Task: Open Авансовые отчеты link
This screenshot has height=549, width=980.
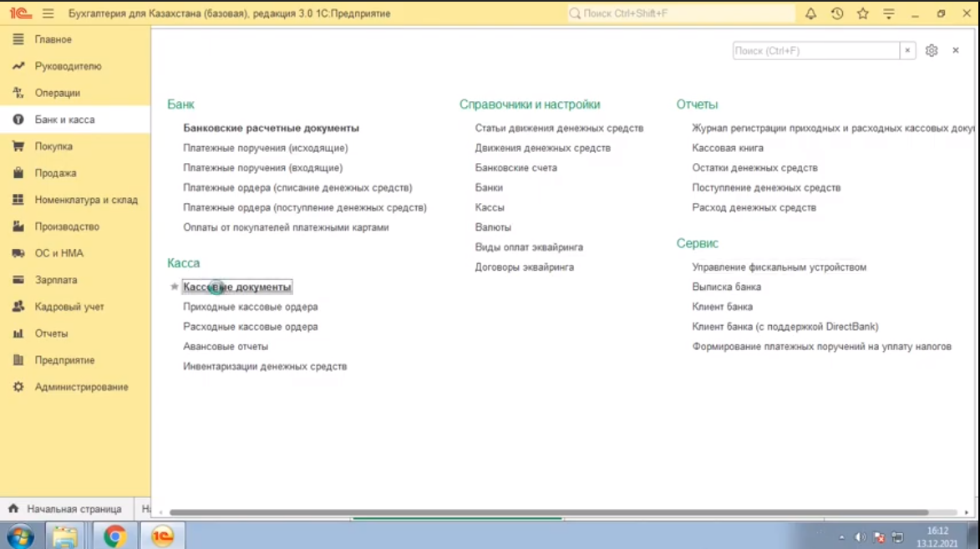Action: [225, 347]
